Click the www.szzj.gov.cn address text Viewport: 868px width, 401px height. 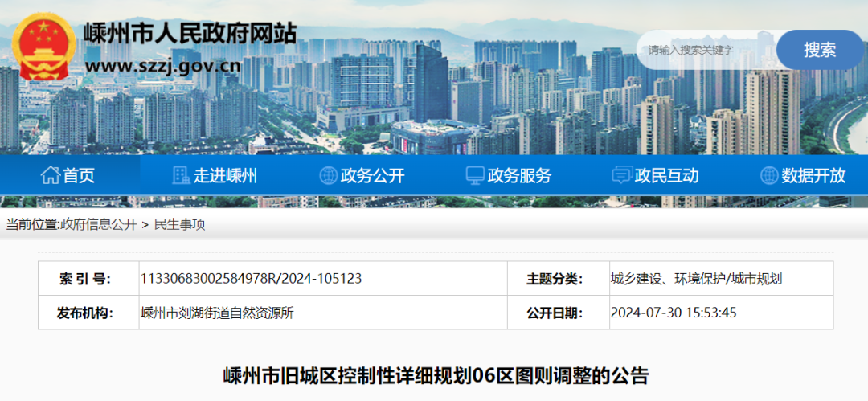tap(162, 64)
